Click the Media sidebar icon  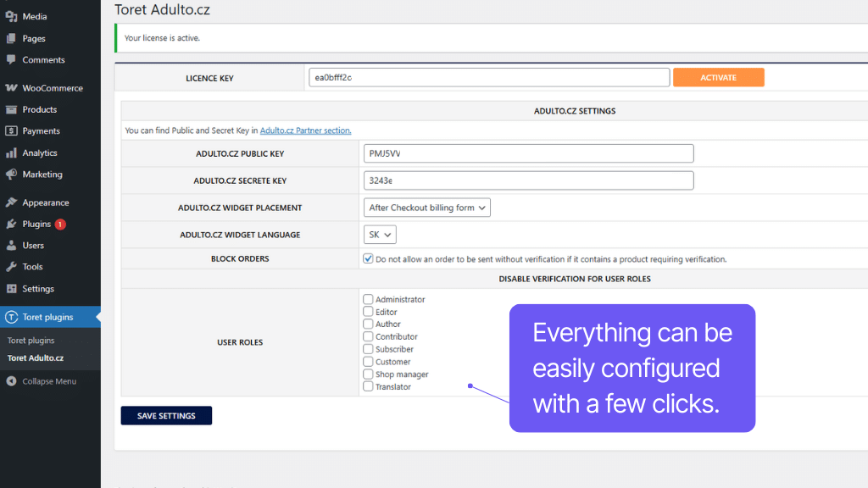tap(11, 17)
